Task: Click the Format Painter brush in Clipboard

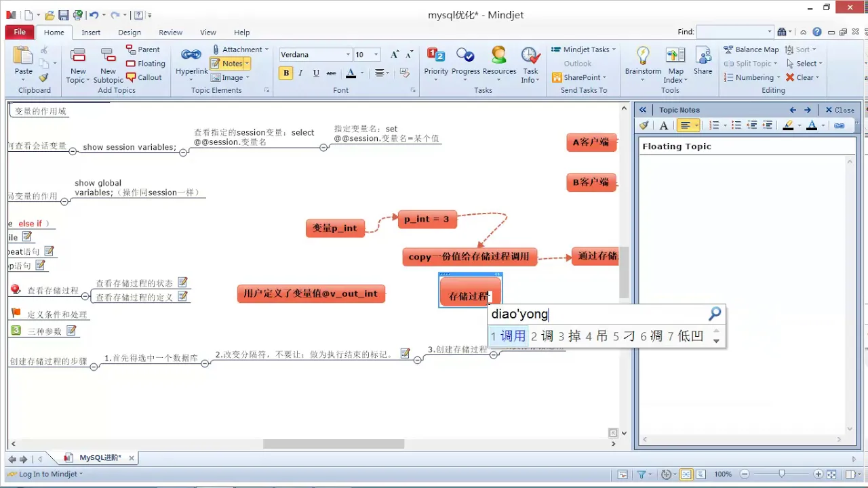Action: (44, 77)
